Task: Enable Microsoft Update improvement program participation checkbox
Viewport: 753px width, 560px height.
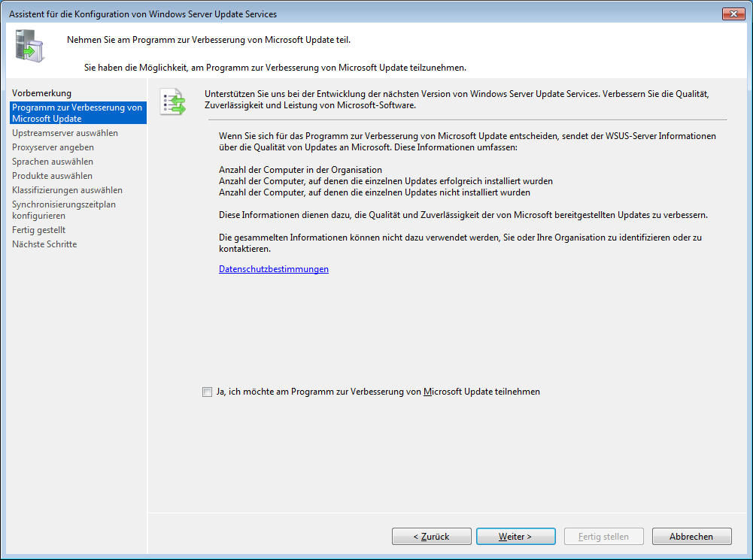Action: pyautogui.click(x=207, y=392)
